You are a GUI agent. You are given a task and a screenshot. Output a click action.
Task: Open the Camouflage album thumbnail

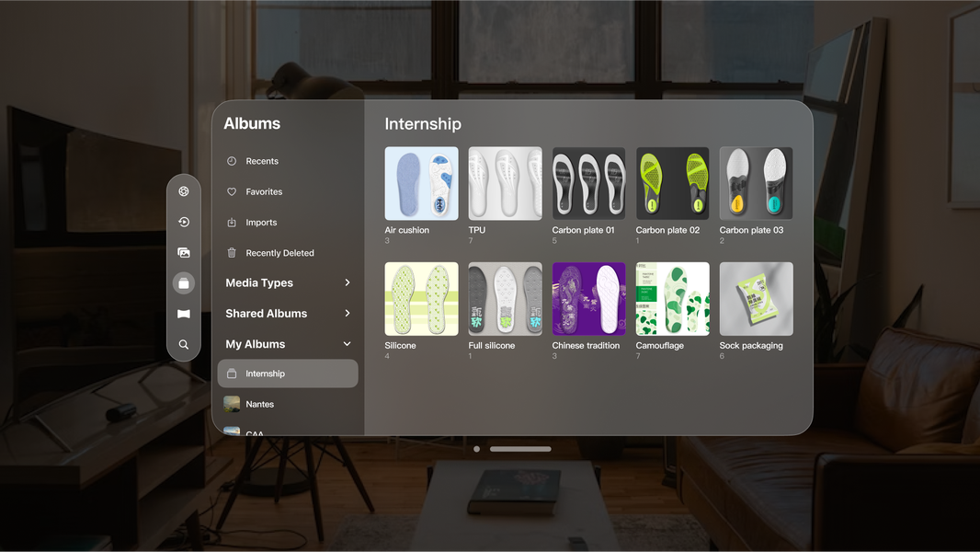[x=673, y=299]
